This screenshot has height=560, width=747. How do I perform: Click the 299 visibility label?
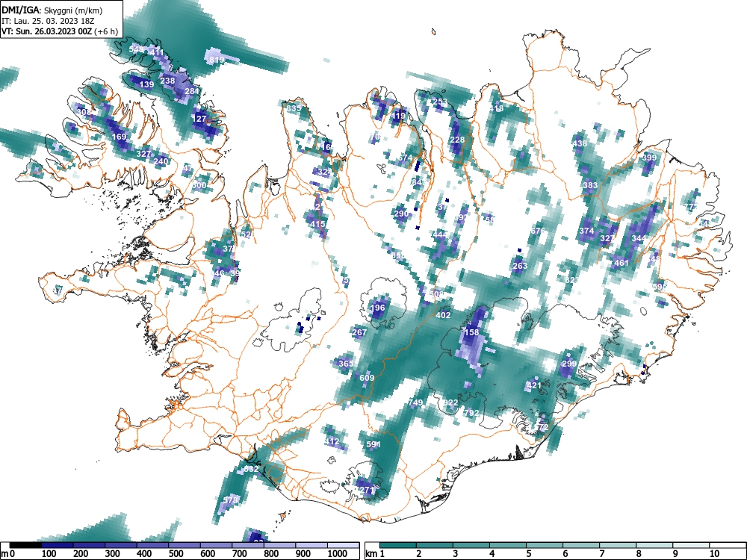pyautogui.click(x=569, y=364)
